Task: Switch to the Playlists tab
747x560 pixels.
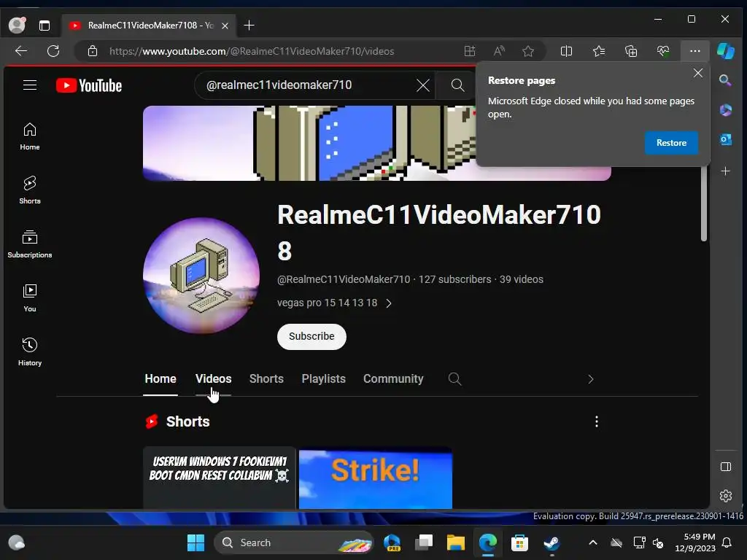Action: click(323, 379)
